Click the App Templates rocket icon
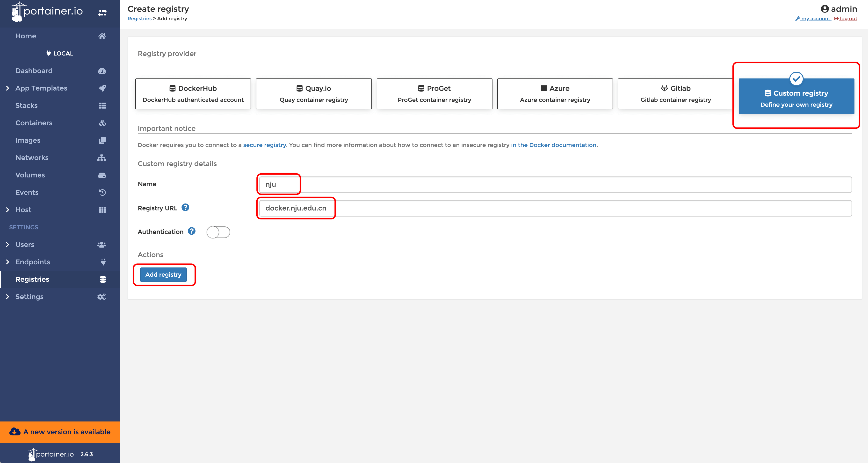The image size is (868, 463). pos(102,88)
